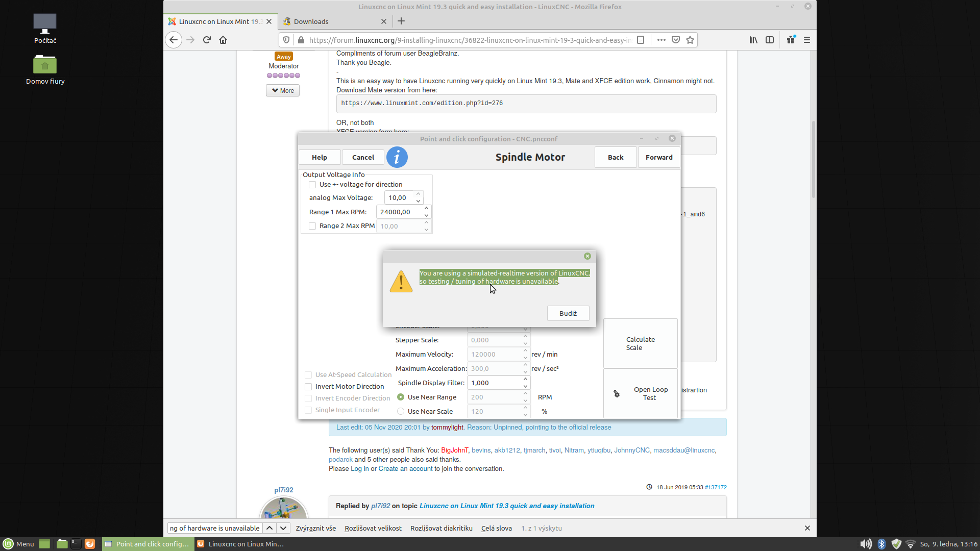Go back to previous page in Firefox
Screen dimensions: 980x551
point(174,40)
